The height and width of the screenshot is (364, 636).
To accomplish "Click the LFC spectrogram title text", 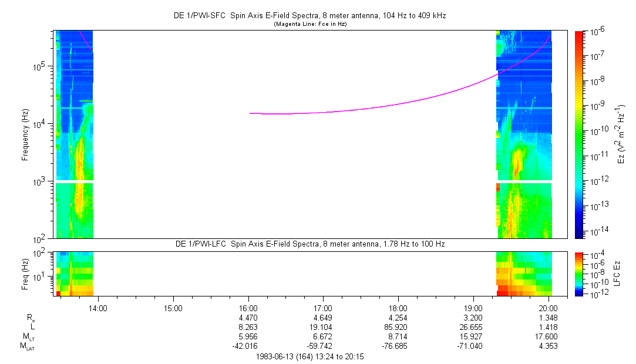I will tap(310, 244).
